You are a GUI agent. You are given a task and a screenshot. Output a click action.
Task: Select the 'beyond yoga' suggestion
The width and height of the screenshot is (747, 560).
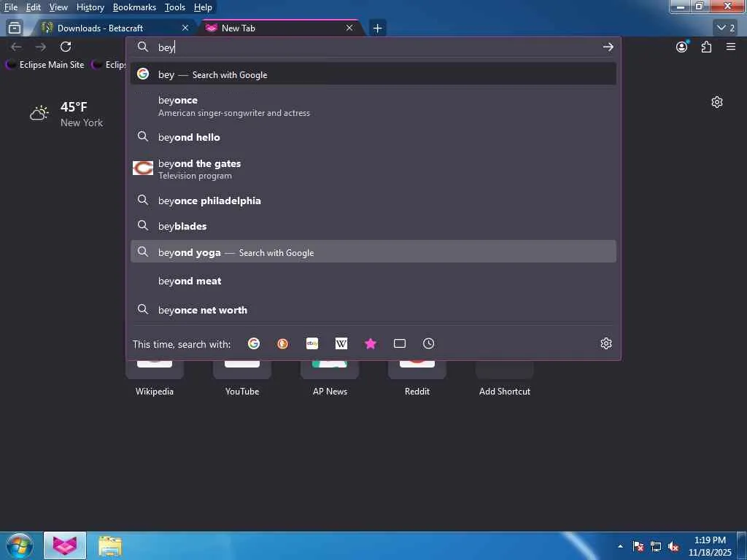coord(373,252)
